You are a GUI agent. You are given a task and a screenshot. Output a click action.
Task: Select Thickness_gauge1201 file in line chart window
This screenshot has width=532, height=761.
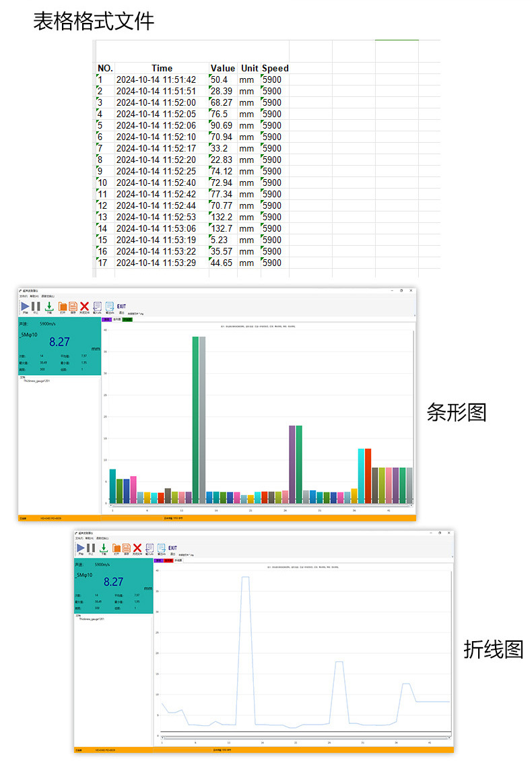92,619
